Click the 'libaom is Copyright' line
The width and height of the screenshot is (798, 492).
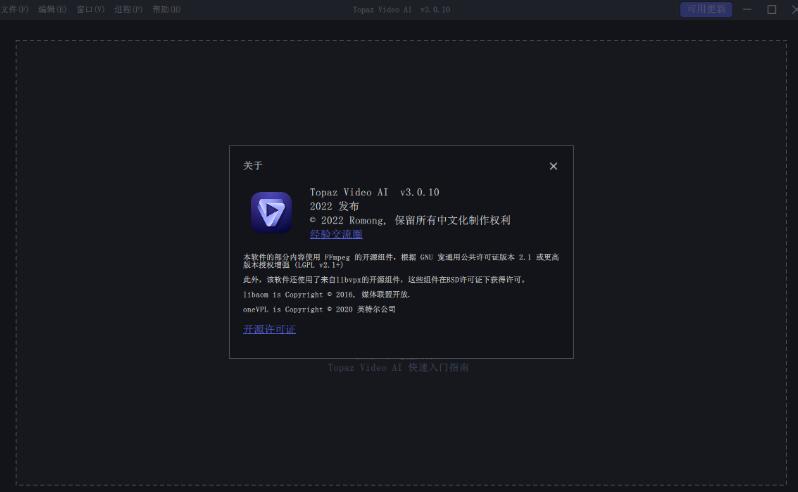tap(326, 295)
